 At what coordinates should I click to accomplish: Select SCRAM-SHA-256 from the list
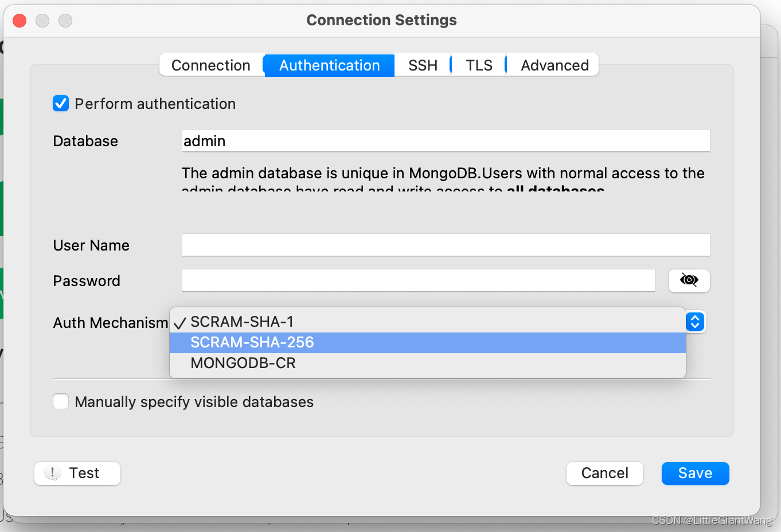point(252,342)
